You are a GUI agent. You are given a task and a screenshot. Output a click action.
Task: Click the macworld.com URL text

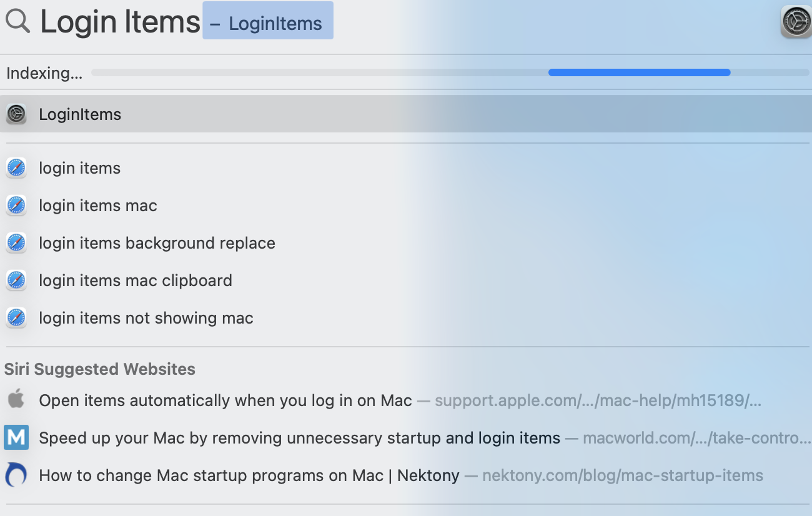pos(697,438)
